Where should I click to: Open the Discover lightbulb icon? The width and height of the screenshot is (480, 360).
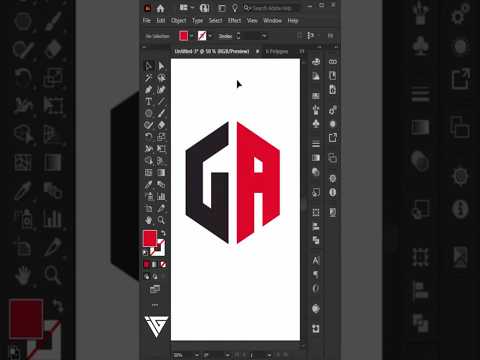click(x=235, y=8)
